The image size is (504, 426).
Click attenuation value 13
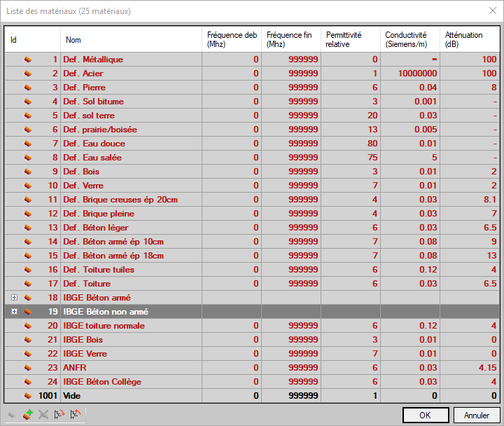coord(492,256)
